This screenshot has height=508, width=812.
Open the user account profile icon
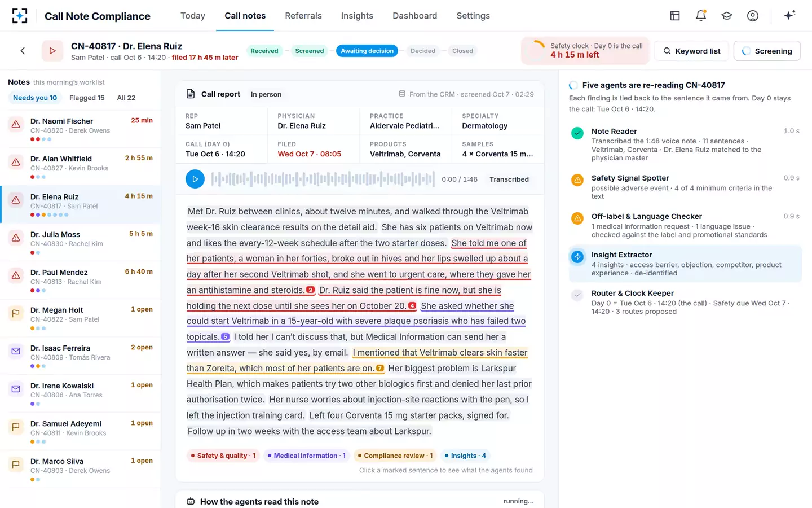click(753, 16)
